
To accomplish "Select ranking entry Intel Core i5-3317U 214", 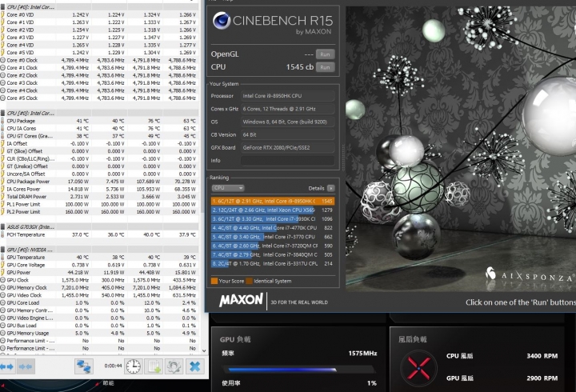I will tap(273, 263).
